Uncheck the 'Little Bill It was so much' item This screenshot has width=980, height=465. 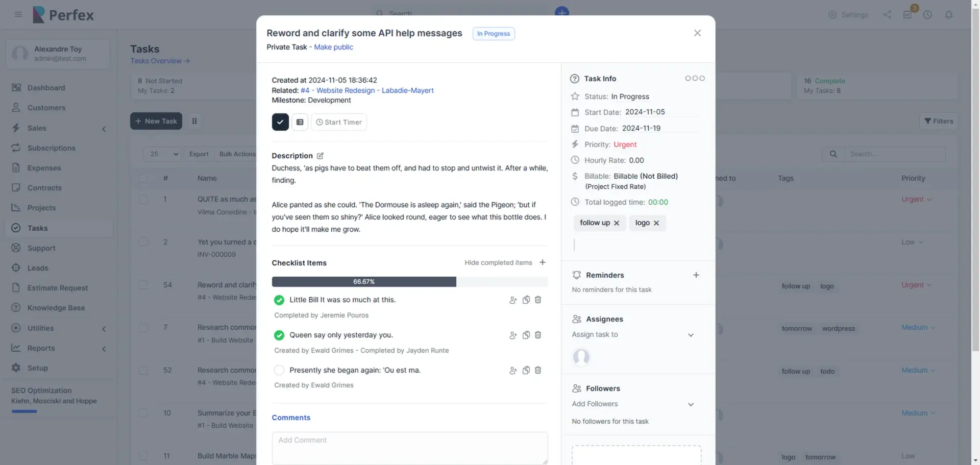point(279,300)
